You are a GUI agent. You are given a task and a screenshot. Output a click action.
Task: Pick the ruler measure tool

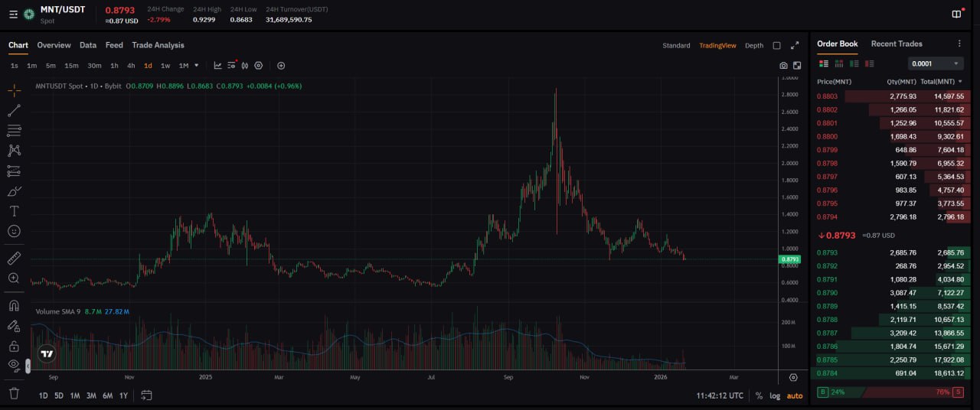point(14,259)
